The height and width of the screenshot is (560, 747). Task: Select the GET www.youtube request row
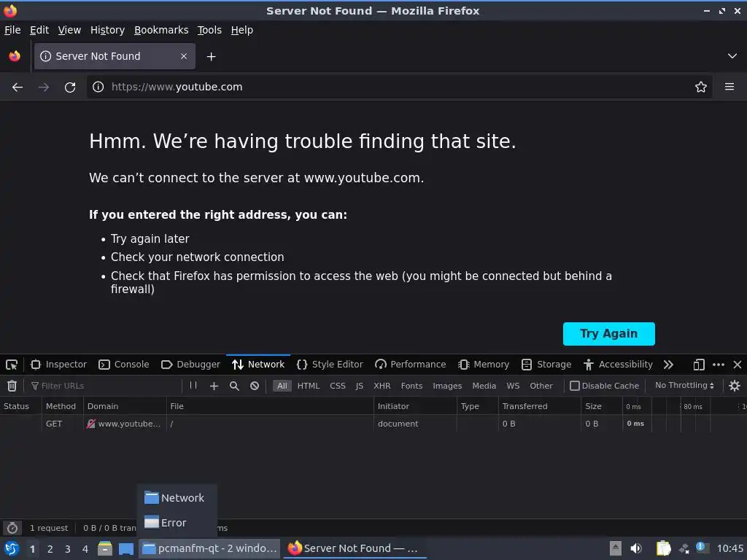373,424
